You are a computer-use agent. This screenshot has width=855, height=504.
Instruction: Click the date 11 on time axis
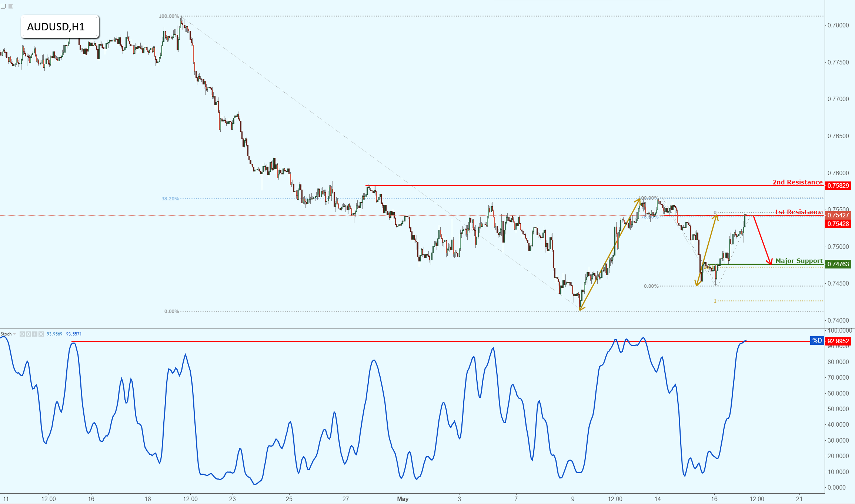click(6, 499)
